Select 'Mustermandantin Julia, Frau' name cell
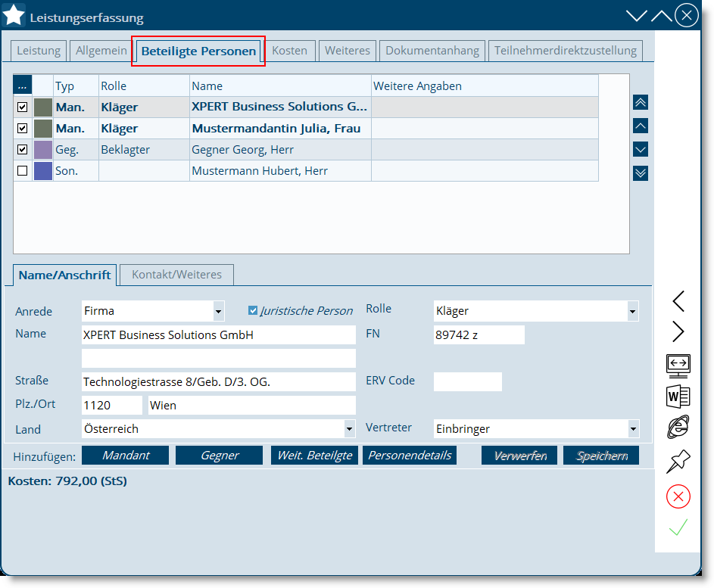This screenshot has height=588, width=714. coord(280,129)
